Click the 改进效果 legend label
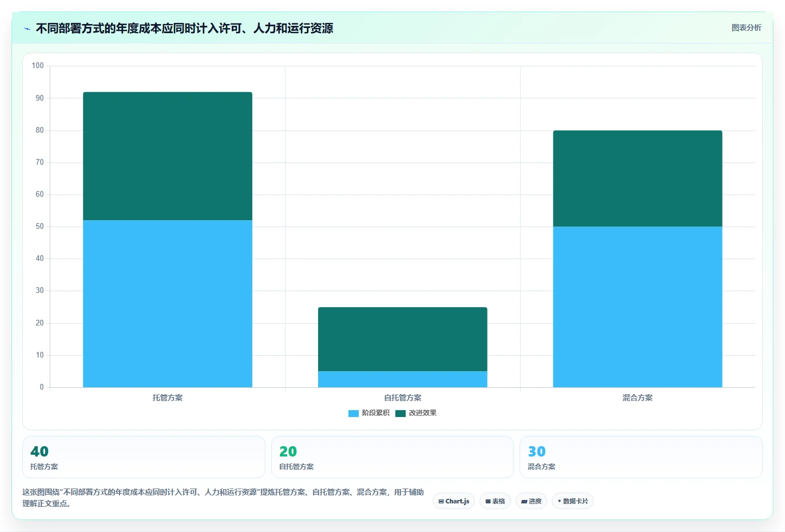 pyautogui.click(x=422, y=413)
